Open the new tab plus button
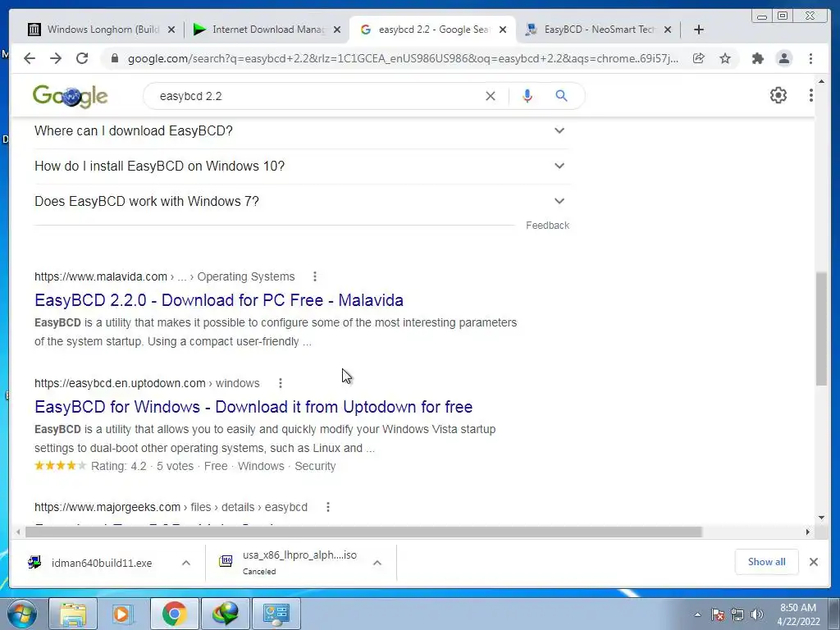 coord(699,30)
